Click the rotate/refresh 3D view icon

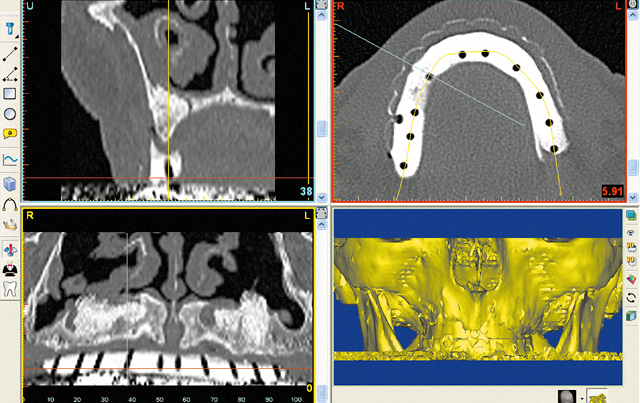[x=631, y=298]
